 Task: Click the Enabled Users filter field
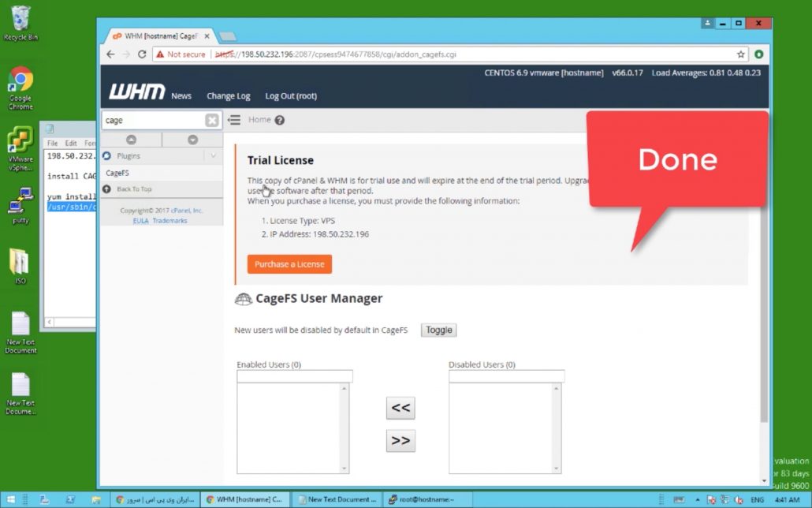click(295, 376)
